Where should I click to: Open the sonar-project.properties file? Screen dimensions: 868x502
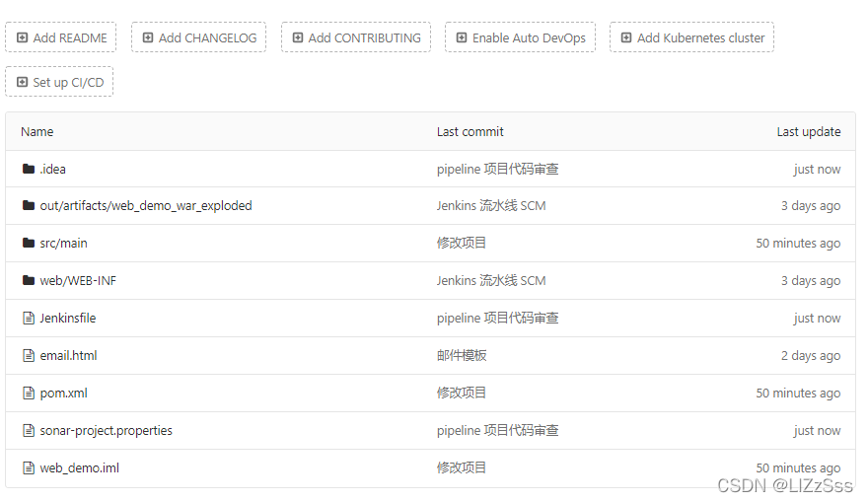point(106,431)
